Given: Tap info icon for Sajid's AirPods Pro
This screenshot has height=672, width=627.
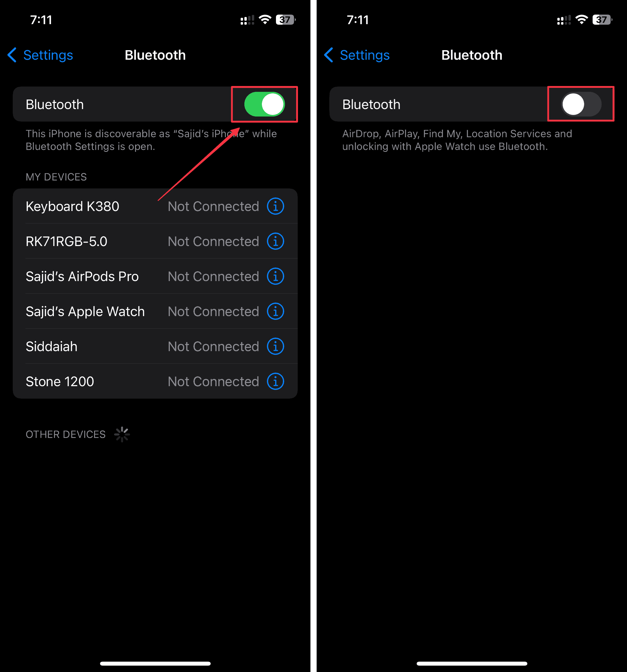Looking at the screenshot, I should pyautogui.click(x=275, y=277).
